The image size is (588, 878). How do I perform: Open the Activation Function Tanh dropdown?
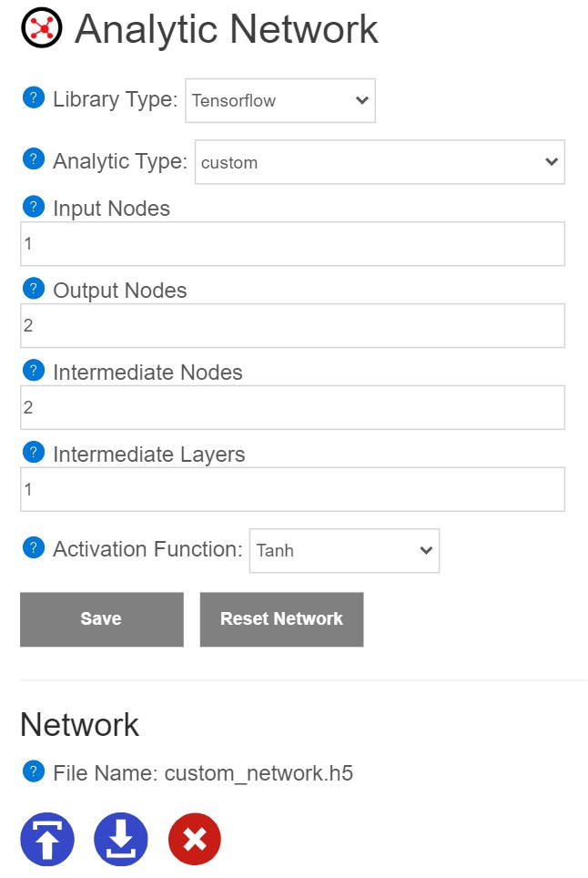tap(345, 550)
